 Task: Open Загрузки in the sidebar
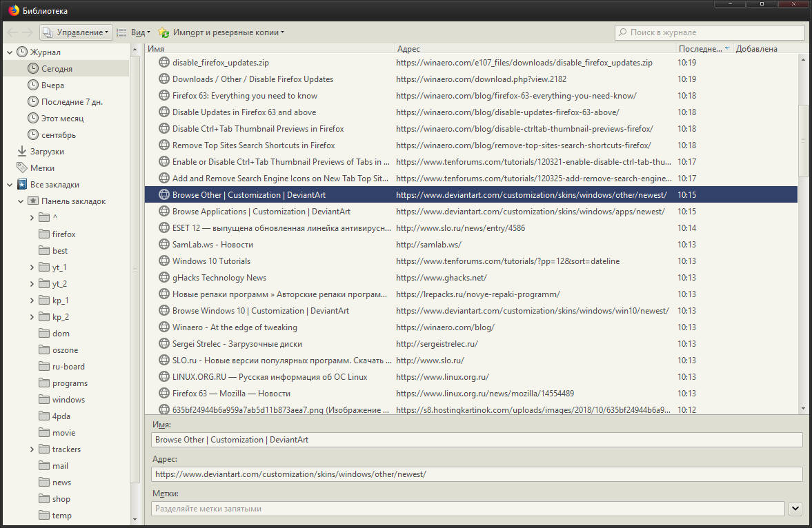click(47, 152)
